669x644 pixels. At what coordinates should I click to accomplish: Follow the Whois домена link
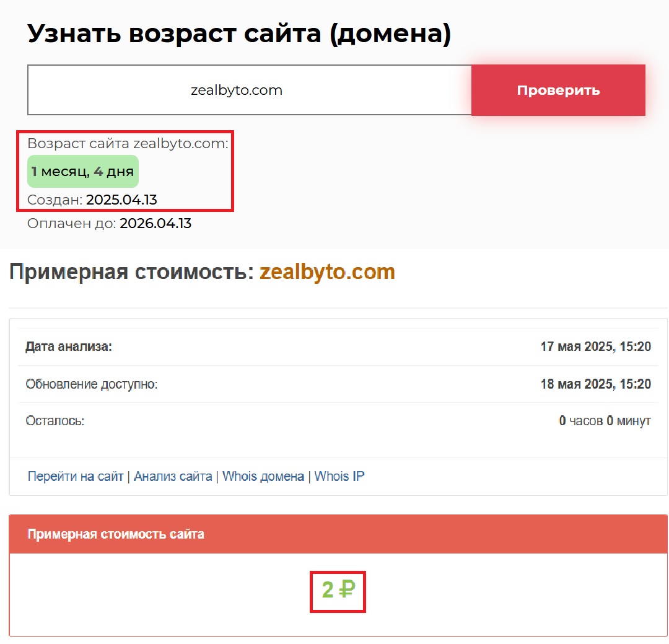pyautogui.click(x=263, y=477)
